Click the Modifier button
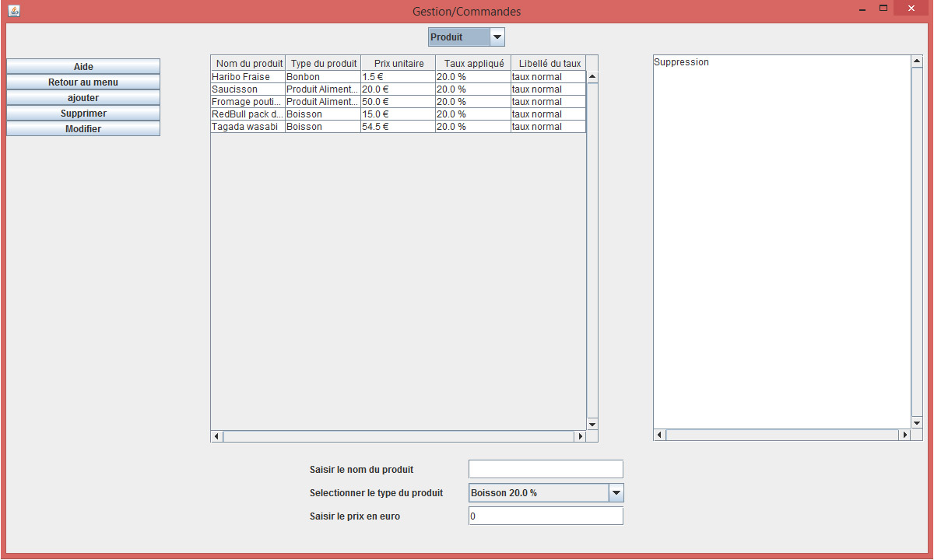This screenshot has width=934, height=560. tap(83, 129)
